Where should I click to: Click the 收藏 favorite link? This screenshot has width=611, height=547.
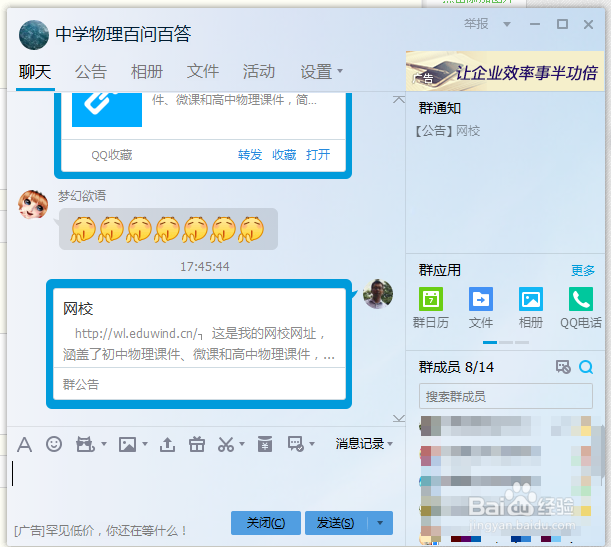284,155
